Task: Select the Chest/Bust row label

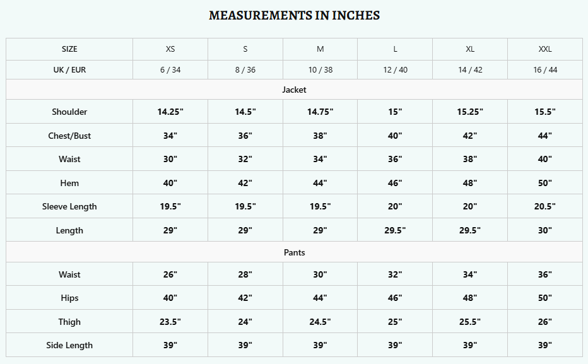Action: pyautogui.click(x=69, y=136)
